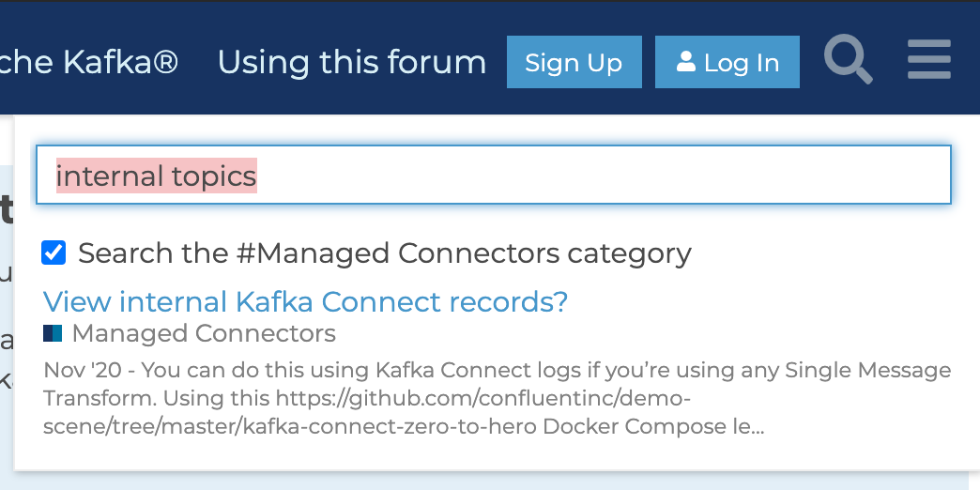Uncheck Search the #Managed Connectors category checkbox
Image resolution: width=980 pixels, height=490 pixels.
point(54,253)
